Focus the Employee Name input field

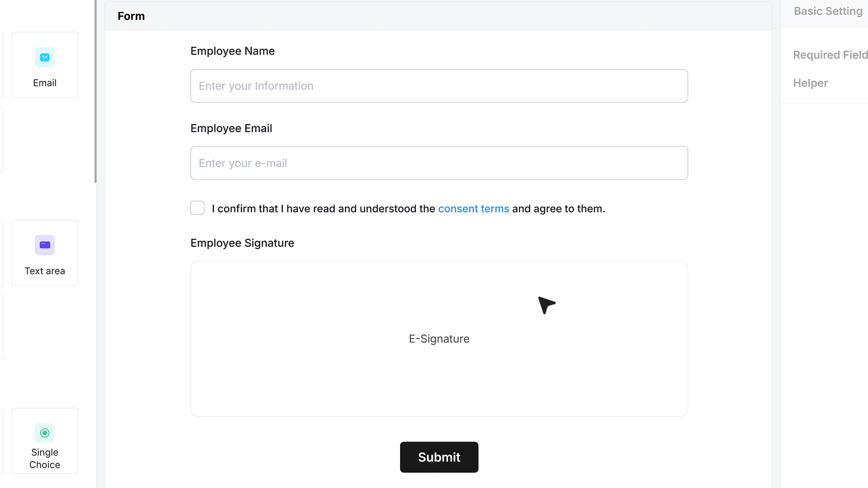[439, 86]
